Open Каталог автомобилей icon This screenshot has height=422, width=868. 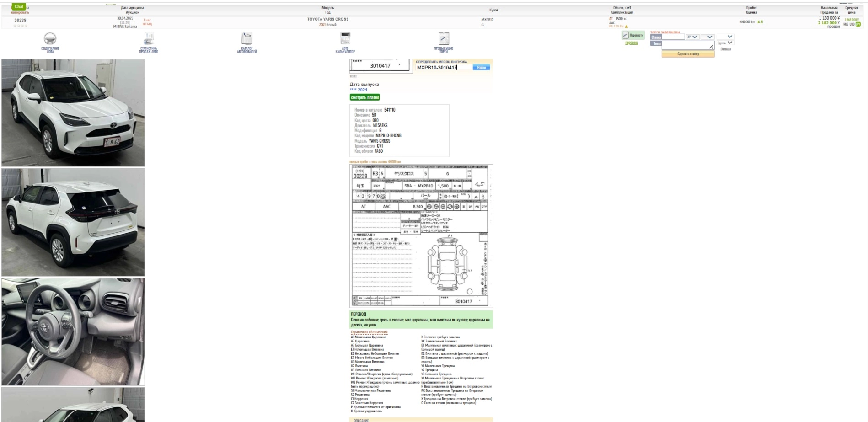click(x=247, y=38)
